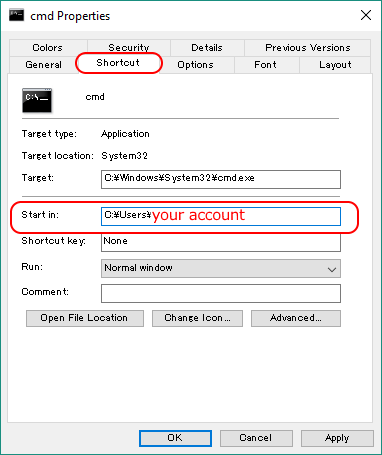Click the Change Icon button
Image resolution: width=382 pixels, height=455 pixels.
pos(197,318)
